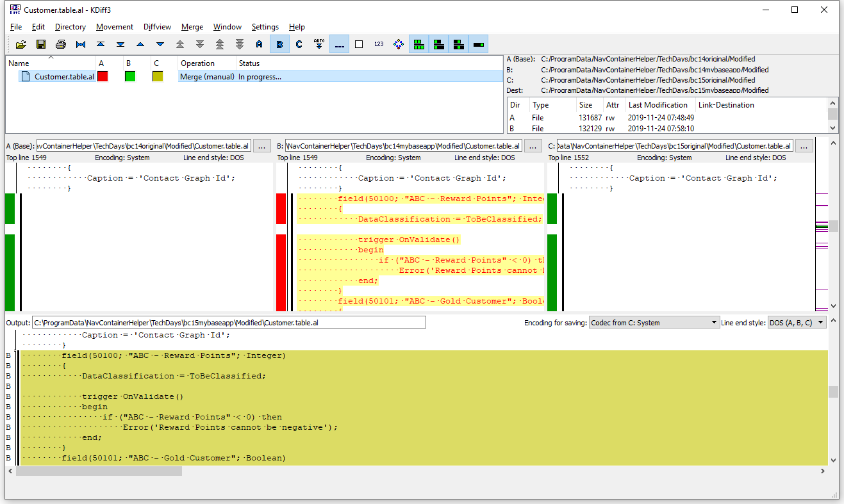Browse file for pane A with ellipsis button
This screenshot has width=844, height=504.
pyautogui.click(x=262, y=146)
